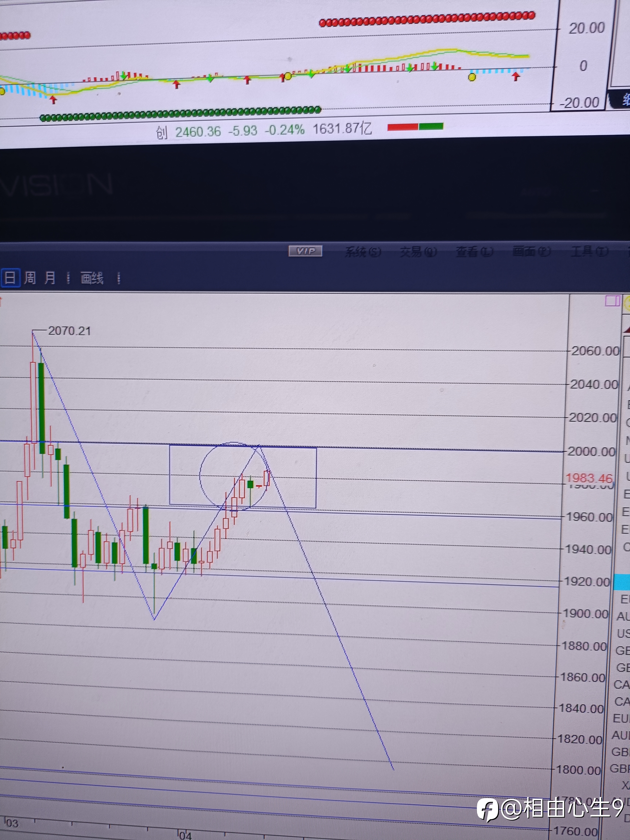Click the -0.24% change in status bar

285,130
